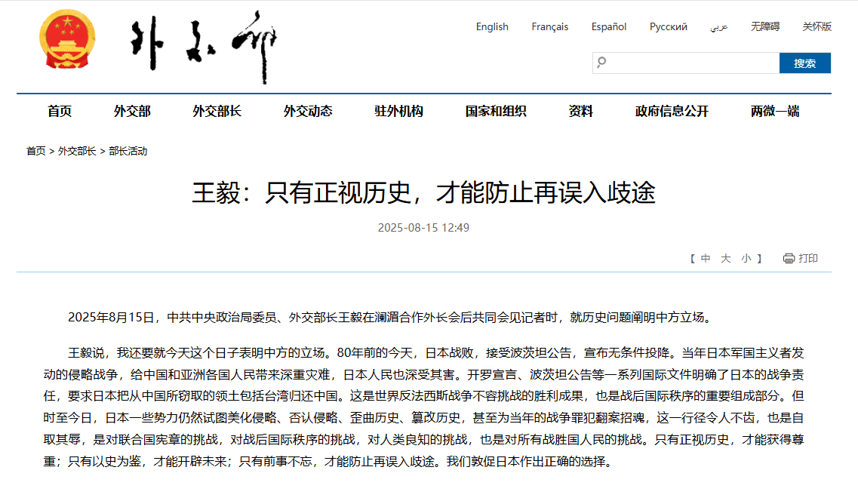Switch to English language version
This screenshot has height=504, width=858.
tap(492, 27)
